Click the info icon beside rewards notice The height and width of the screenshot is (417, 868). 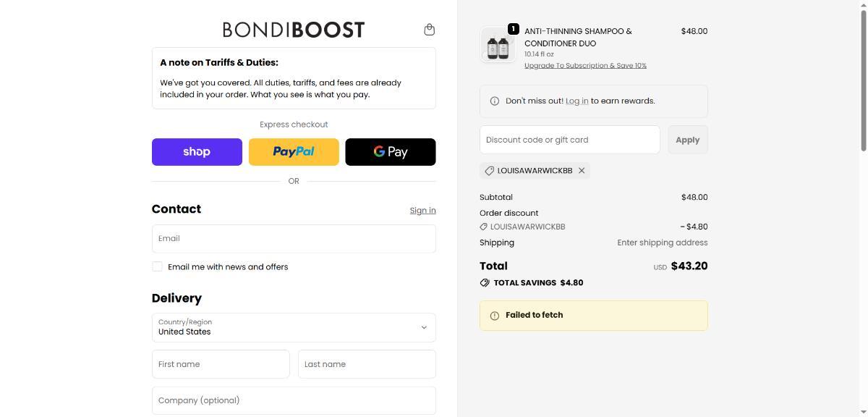click(495, 101)
